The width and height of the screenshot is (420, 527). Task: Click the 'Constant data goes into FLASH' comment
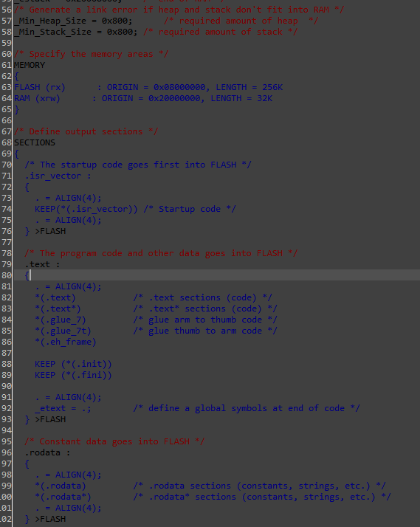pyautogui.click(x=114, y=441)
